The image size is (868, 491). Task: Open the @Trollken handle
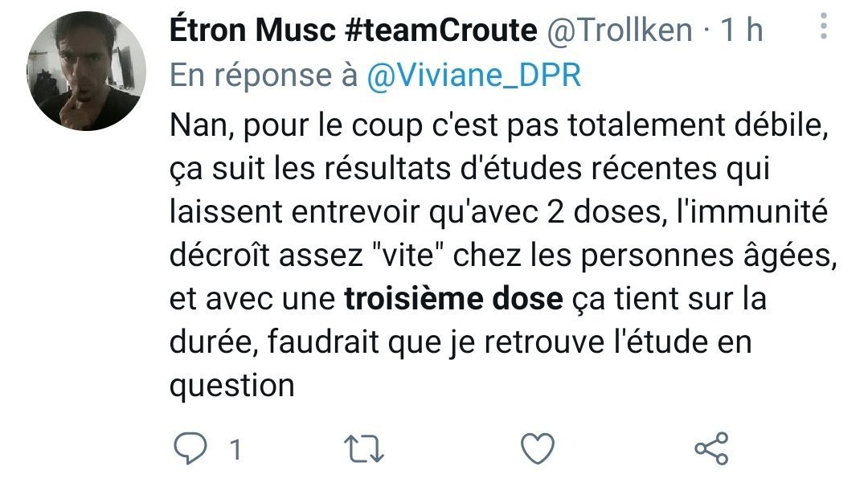[x=620, y=30]
